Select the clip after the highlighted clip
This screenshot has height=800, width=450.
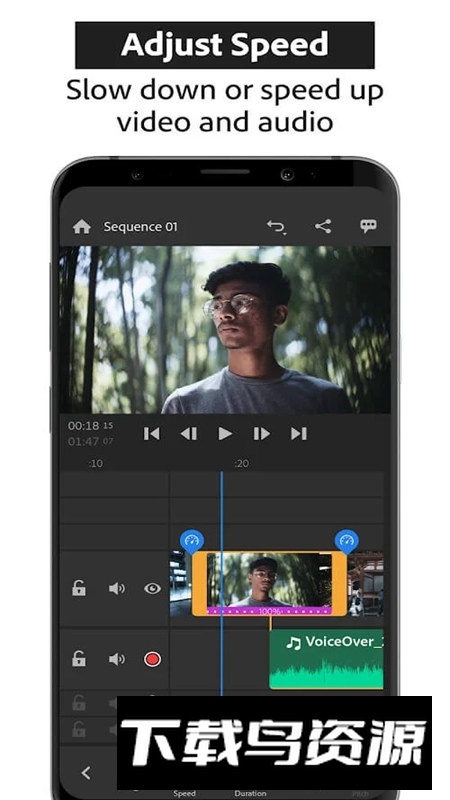365,584
